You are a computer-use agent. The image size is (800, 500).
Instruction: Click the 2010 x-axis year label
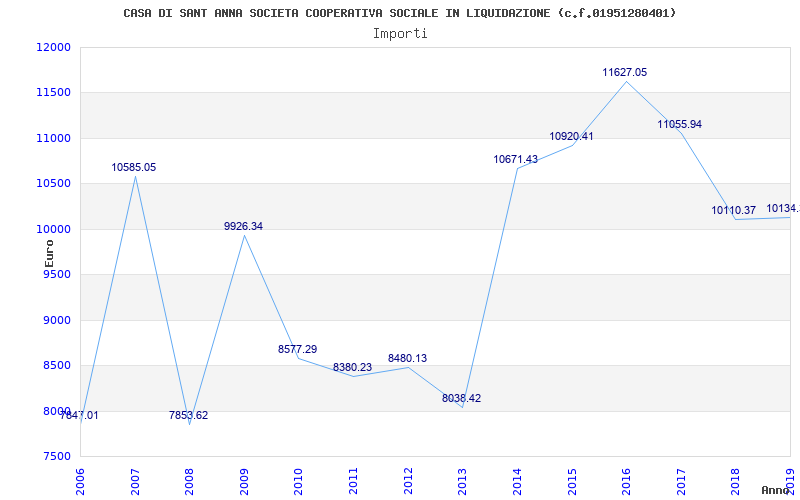coord(298,482)
